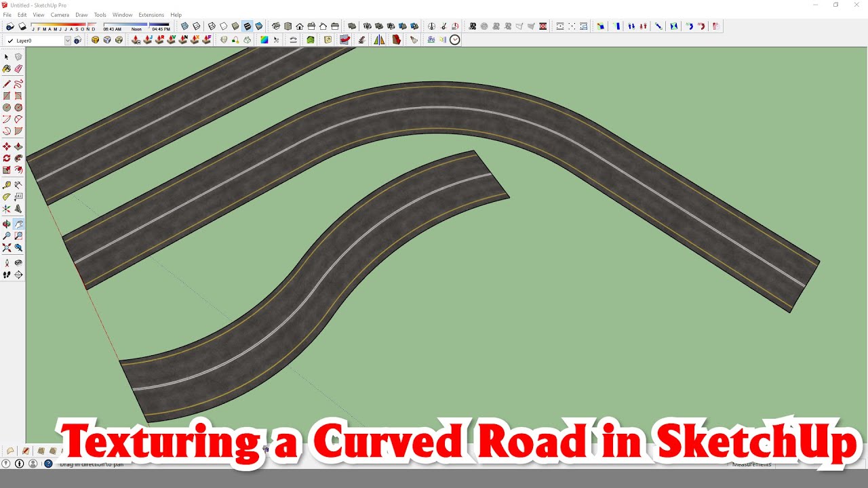Open the Edit menu
Screen dimensions: 868x488
point(22,15)
